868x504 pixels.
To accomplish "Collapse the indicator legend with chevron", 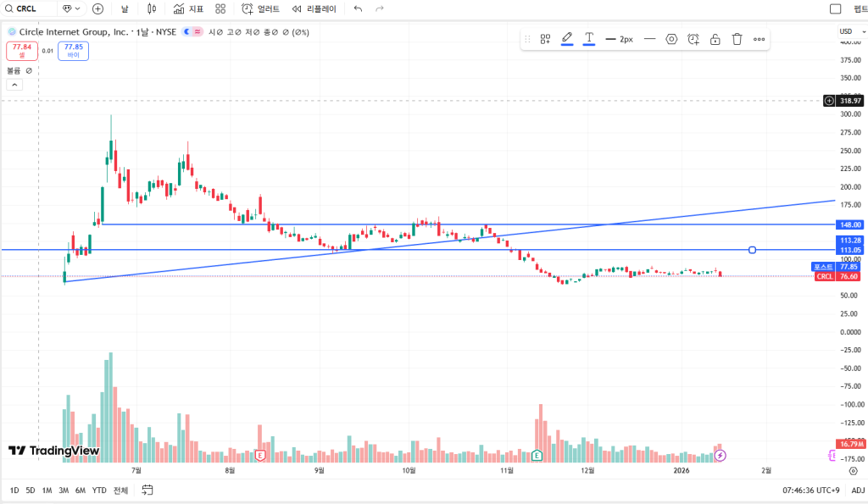I will (x=14, y=85).
